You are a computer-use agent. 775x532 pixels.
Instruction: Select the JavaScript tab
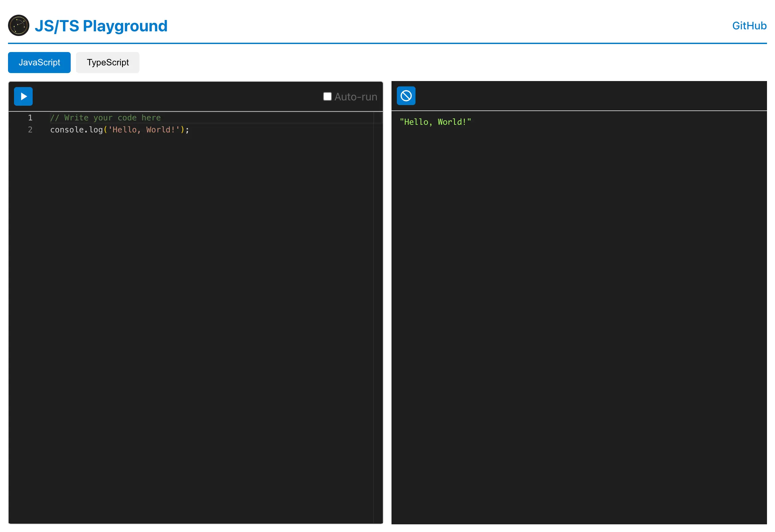click(39, 62)
